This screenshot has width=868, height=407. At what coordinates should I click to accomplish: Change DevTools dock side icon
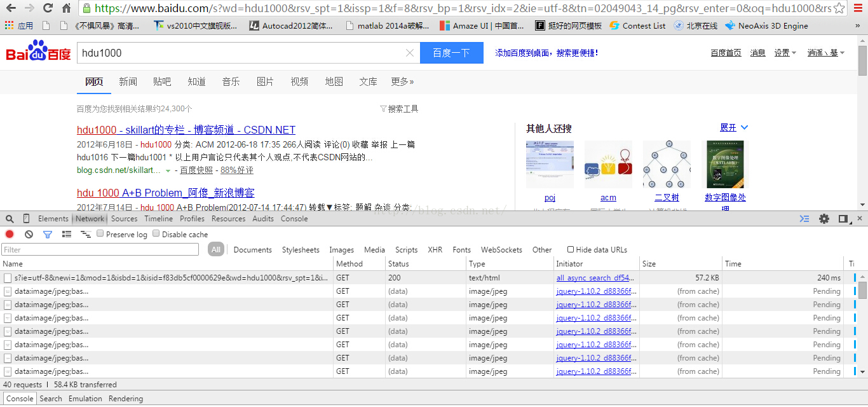(x=843, y=219)
